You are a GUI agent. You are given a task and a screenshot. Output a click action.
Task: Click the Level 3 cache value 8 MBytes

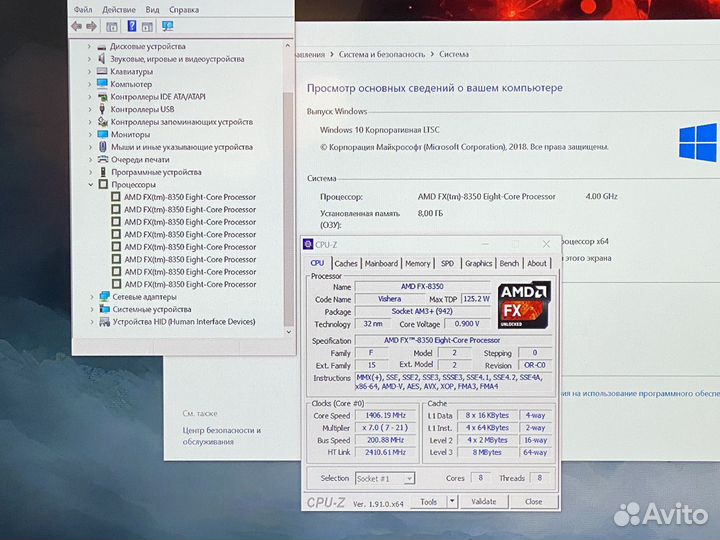[x=487, y=452]
